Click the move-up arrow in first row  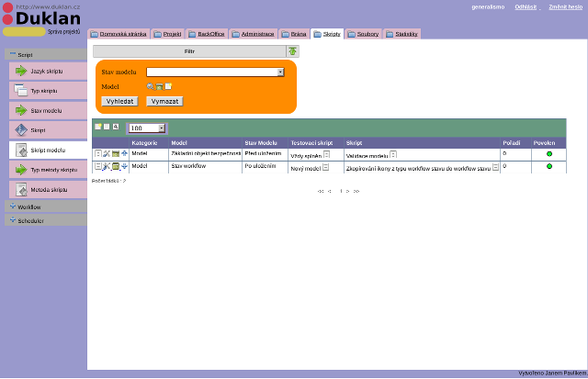[125, 153]
